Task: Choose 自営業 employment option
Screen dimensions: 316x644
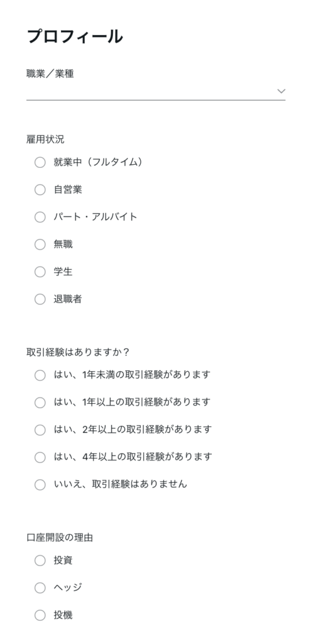Action: (40, 190)
